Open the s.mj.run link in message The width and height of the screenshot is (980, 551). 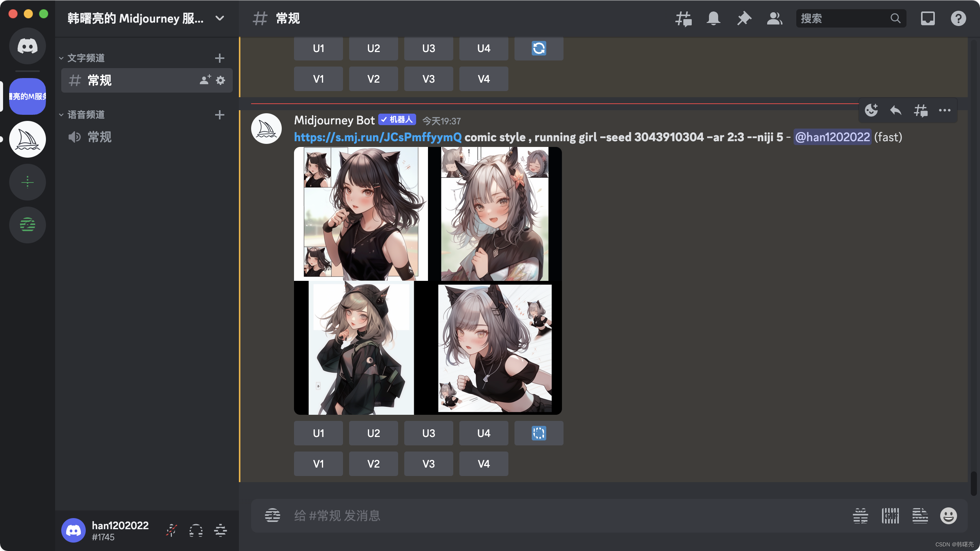coord(377,137)
